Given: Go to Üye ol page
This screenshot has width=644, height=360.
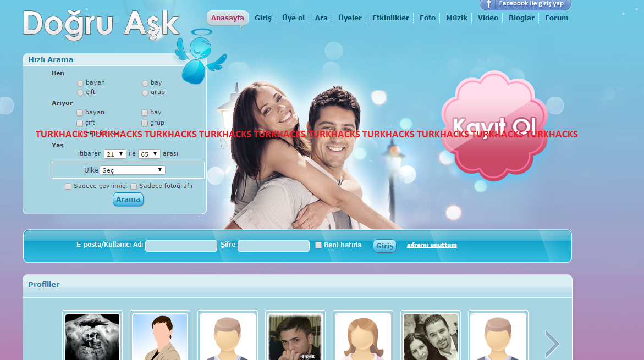Looking at the screenshot, I should (293, 18).
